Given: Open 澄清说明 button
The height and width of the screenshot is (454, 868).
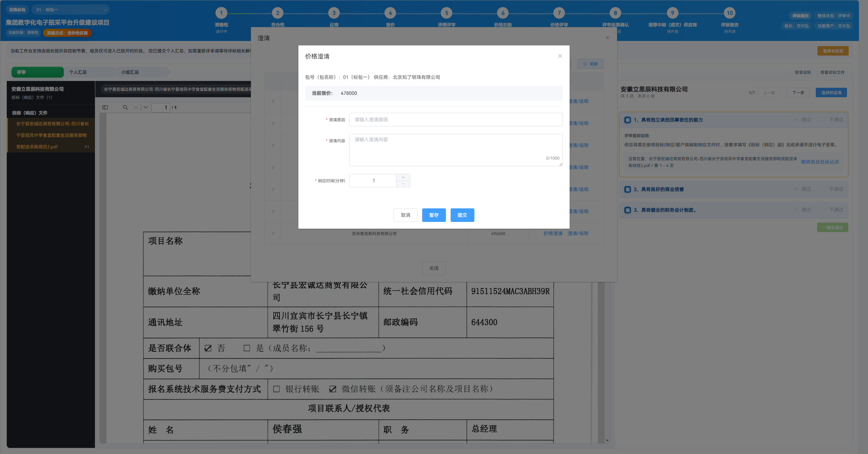Looking at the screenshot, I should point(802,72).
